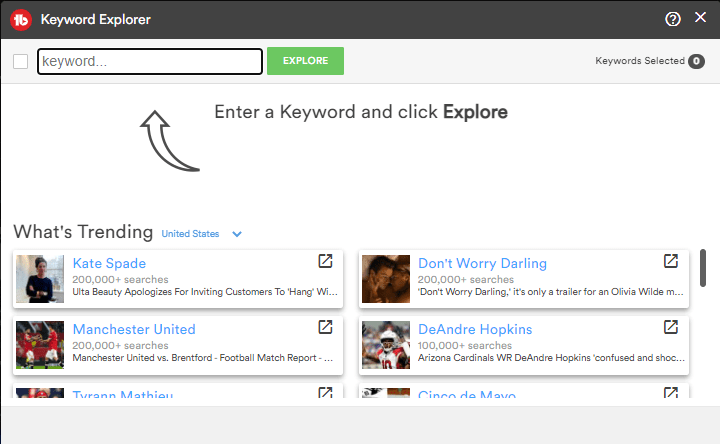Image resolution: width=720 pixels, height=444 pixels.
Task: Open Cinco de Mayo external link icon
Action: tap(671, 392)
